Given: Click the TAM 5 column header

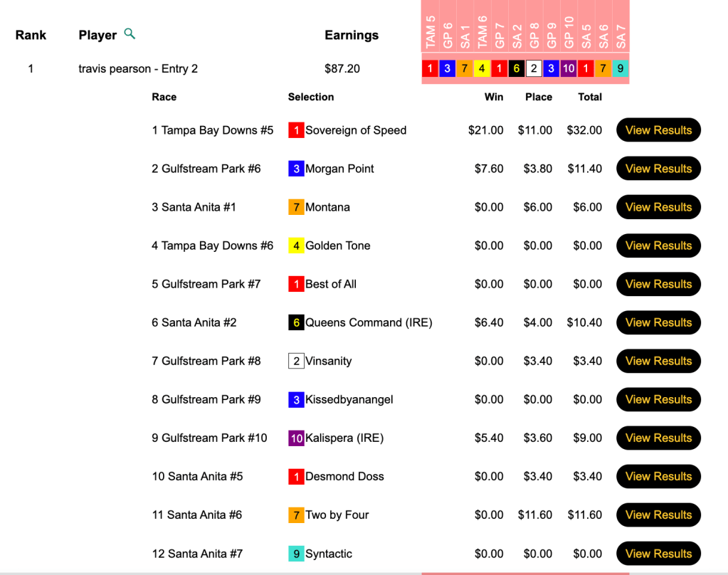Looking at the screenshot, I should point(431,33).
